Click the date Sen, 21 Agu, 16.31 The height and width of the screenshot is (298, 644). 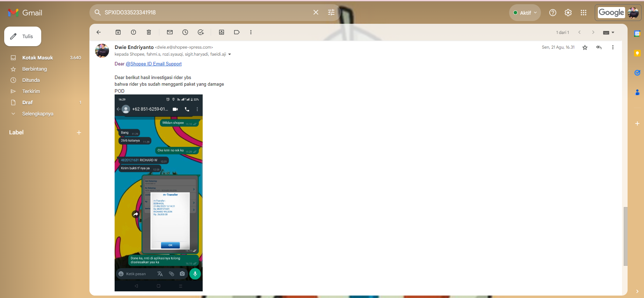(558, 47)
